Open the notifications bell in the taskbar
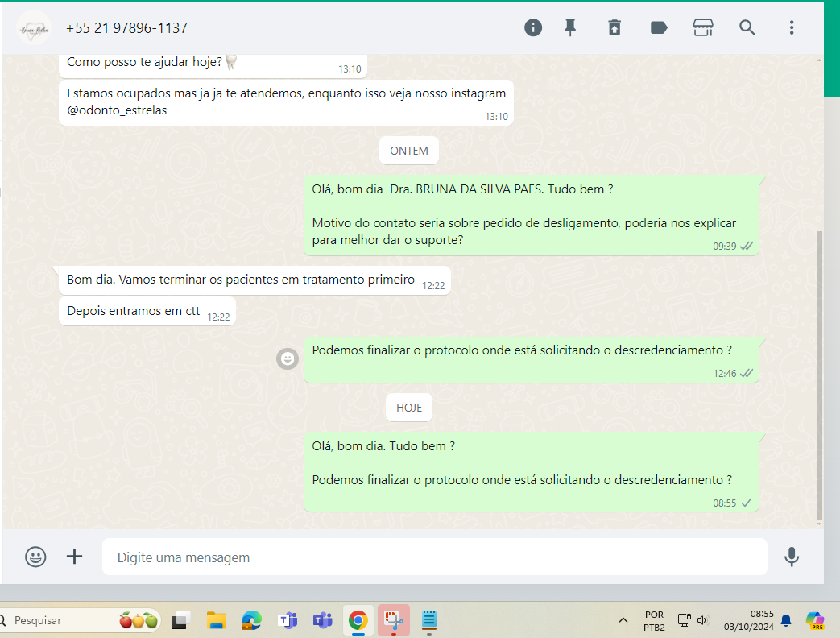 click(x=786, y=620)
